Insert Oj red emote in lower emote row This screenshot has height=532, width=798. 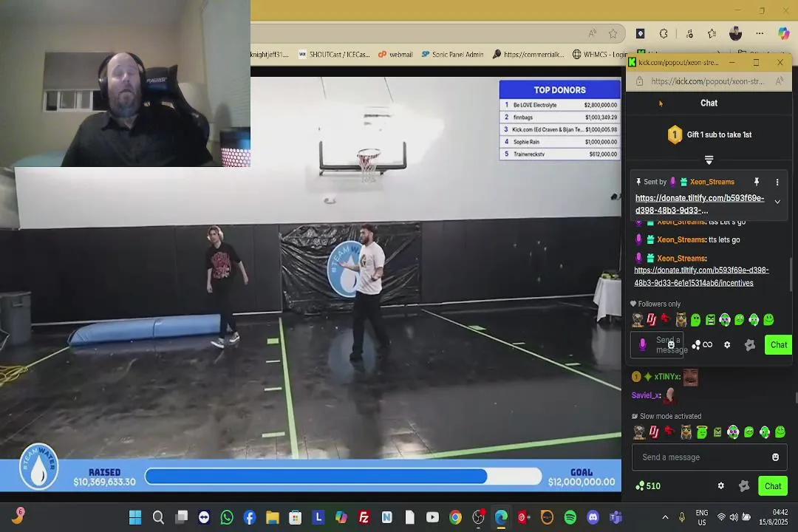pos(654,432)
